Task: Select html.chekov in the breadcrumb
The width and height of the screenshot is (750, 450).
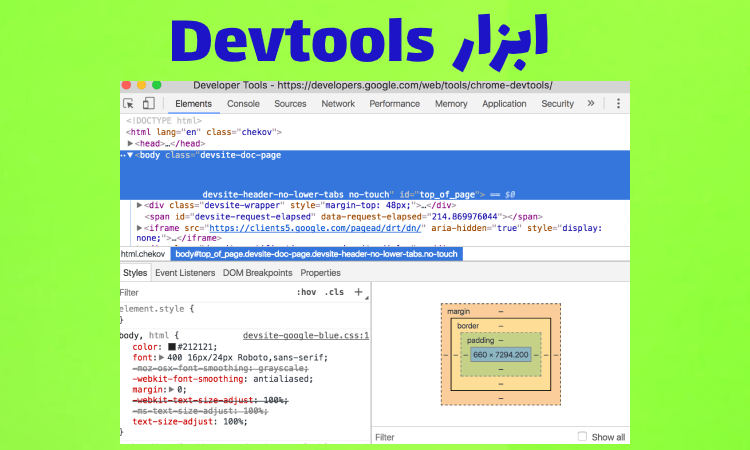Action: [143, 254]
